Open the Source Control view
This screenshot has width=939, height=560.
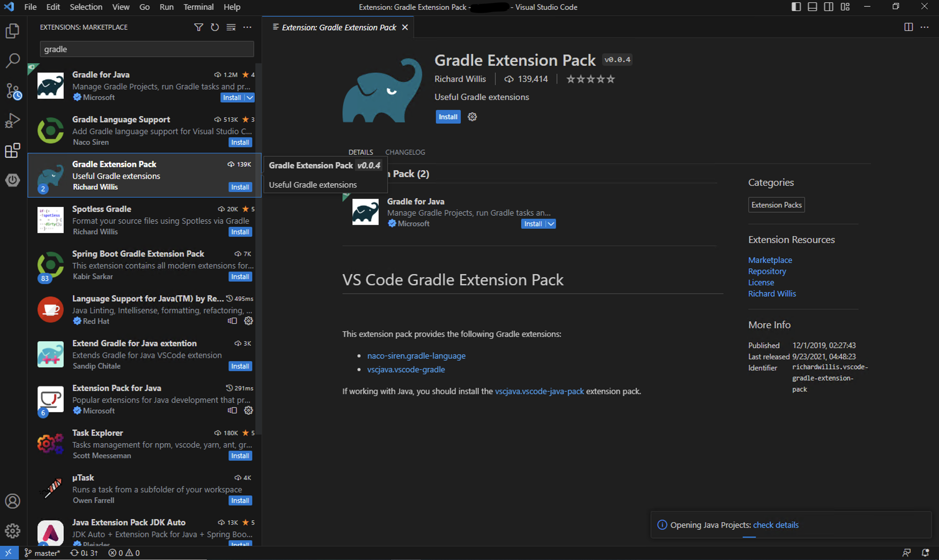(x=13, y=91)
